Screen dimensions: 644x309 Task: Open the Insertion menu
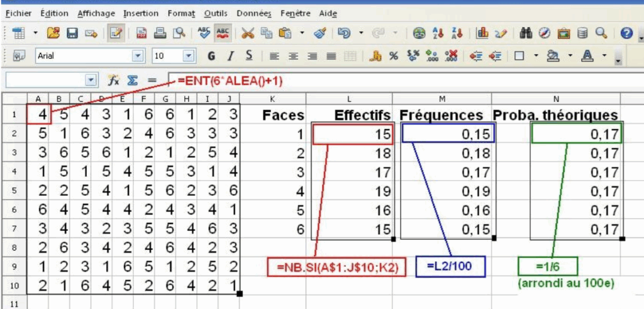click(x=141, y=13)
